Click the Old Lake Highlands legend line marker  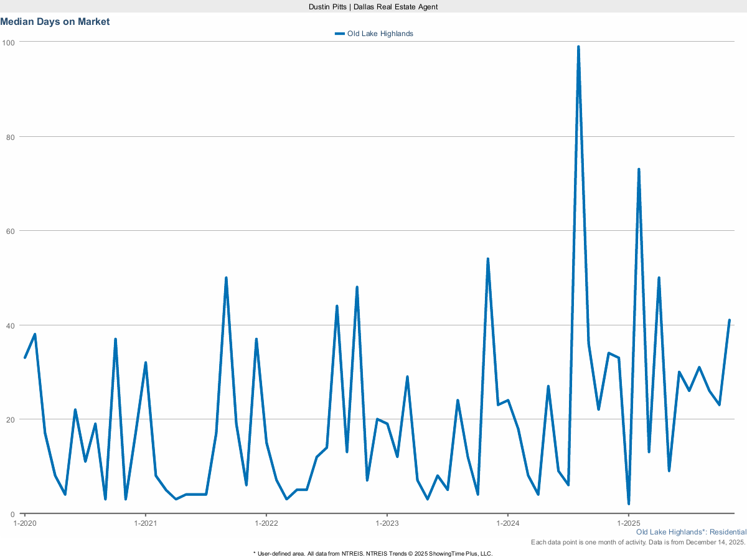pyautogui.click(x=340, y=34)
